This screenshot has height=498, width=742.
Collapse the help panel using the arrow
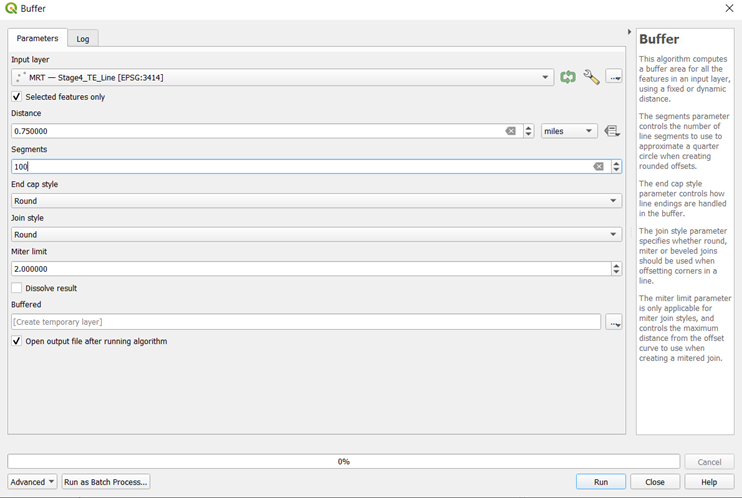[629, 32]
